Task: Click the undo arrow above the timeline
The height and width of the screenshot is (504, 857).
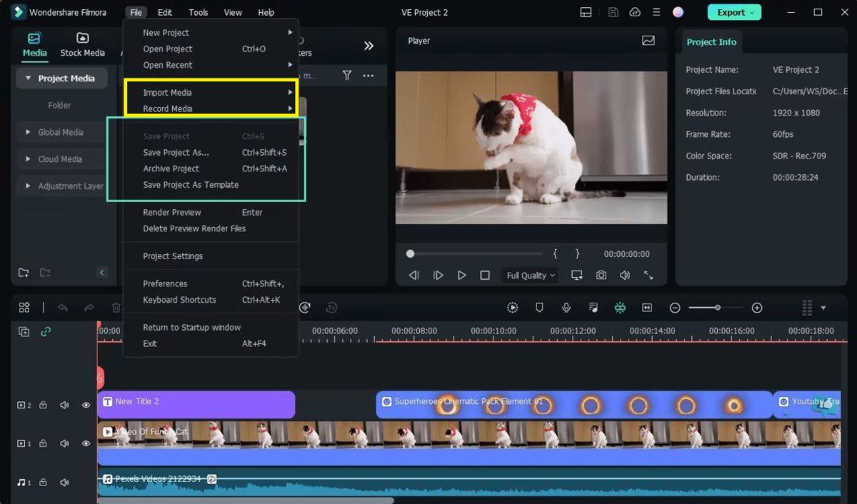Action: [64, 307]
